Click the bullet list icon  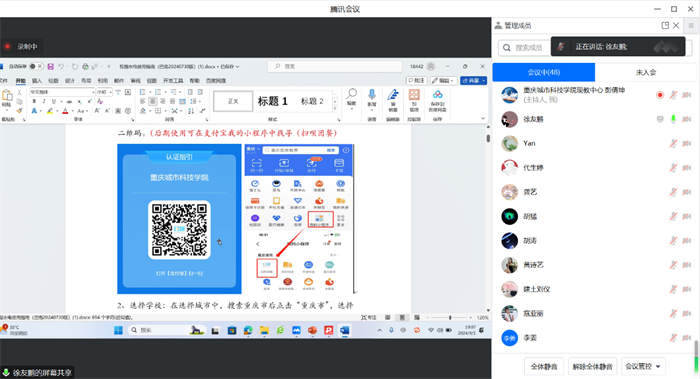(143, 92)
